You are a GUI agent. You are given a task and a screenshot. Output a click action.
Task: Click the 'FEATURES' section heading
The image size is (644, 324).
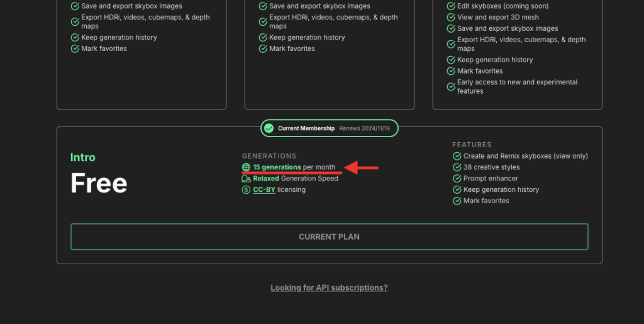[x=472, y=145]
